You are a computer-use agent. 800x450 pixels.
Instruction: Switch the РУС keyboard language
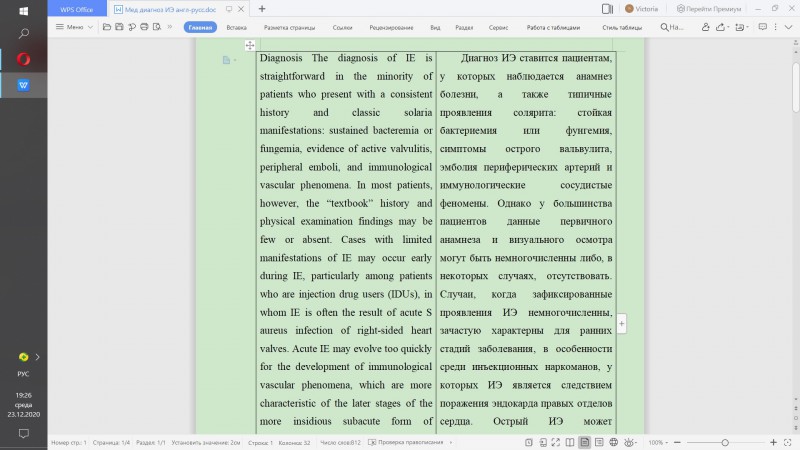tap(23, 374)
